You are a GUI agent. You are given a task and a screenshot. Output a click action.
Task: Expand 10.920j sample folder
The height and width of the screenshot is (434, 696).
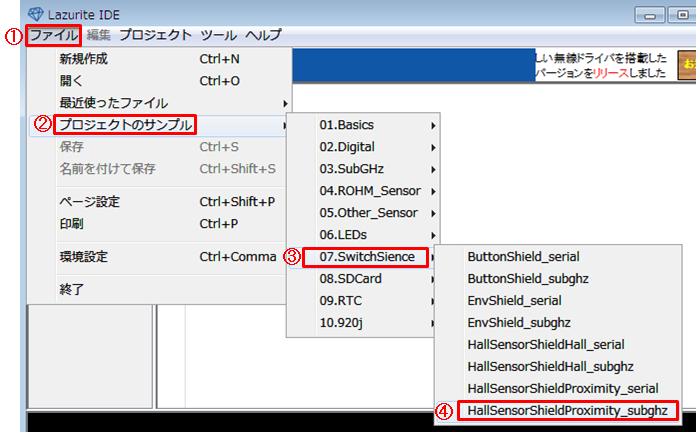tap(363, 323)
